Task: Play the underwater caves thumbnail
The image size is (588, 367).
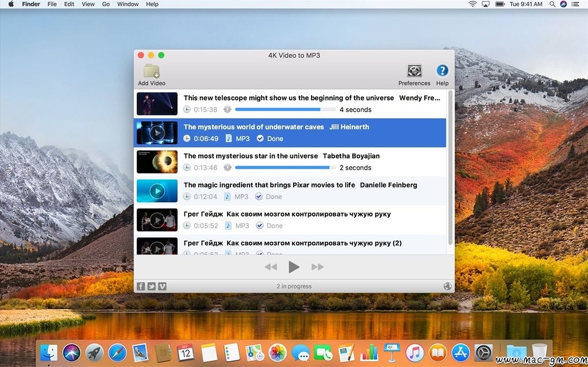Action: pos(157,133)
